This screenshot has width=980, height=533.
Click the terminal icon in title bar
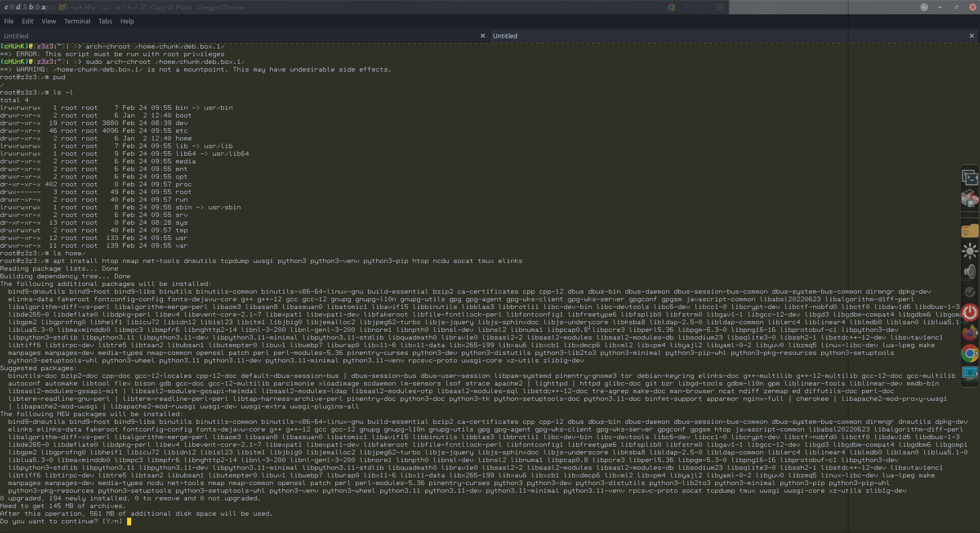924,7
